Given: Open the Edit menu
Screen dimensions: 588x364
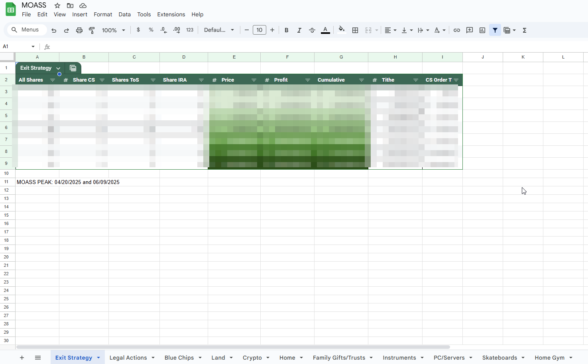Looking at the screenshot, I should click(x=42, y=14).
